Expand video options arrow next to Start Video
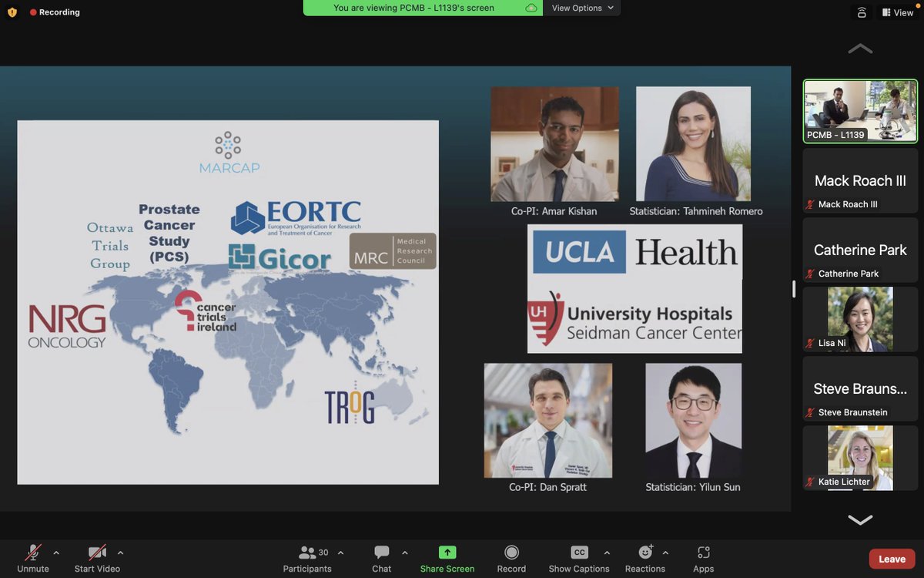 pyautogui.click(x=120, y=553)
